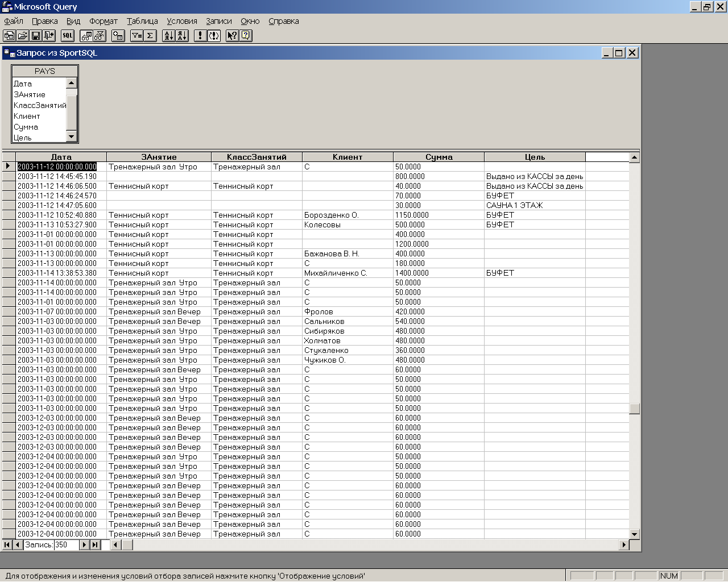Click the context help pointer icon
Viewport: 728px width, 582px height.
pyautogui.click(x=232, y=36)
